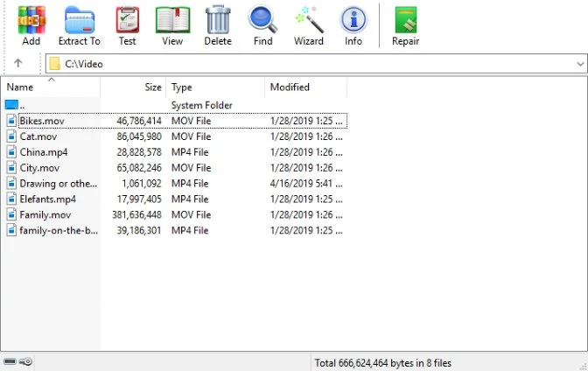Sort files by Size column
588x371 pixels.
click(133, 87)
